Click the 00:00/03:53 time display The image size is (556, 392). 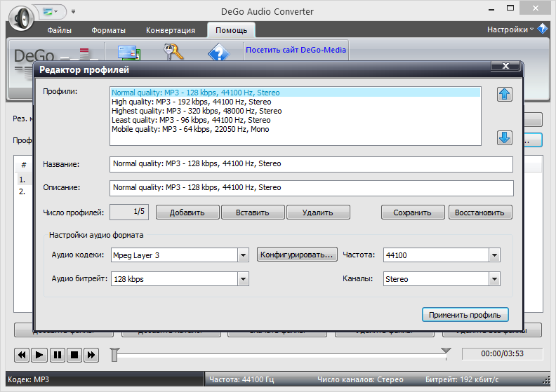502,353
